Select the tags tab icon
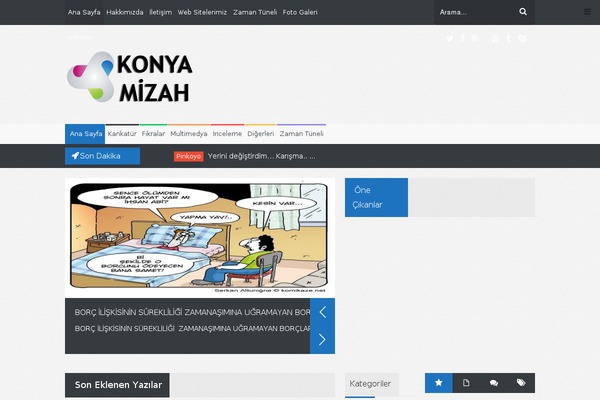 tap(521, 383)
